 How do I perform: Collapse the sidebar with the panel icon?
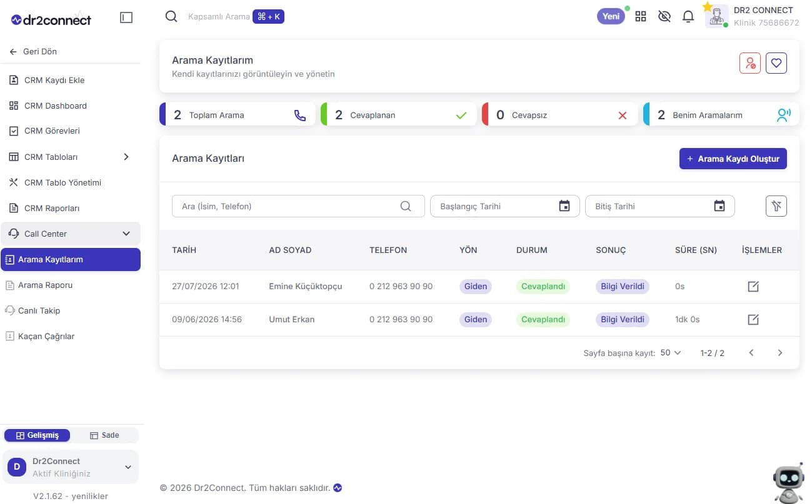coord(126,18)
